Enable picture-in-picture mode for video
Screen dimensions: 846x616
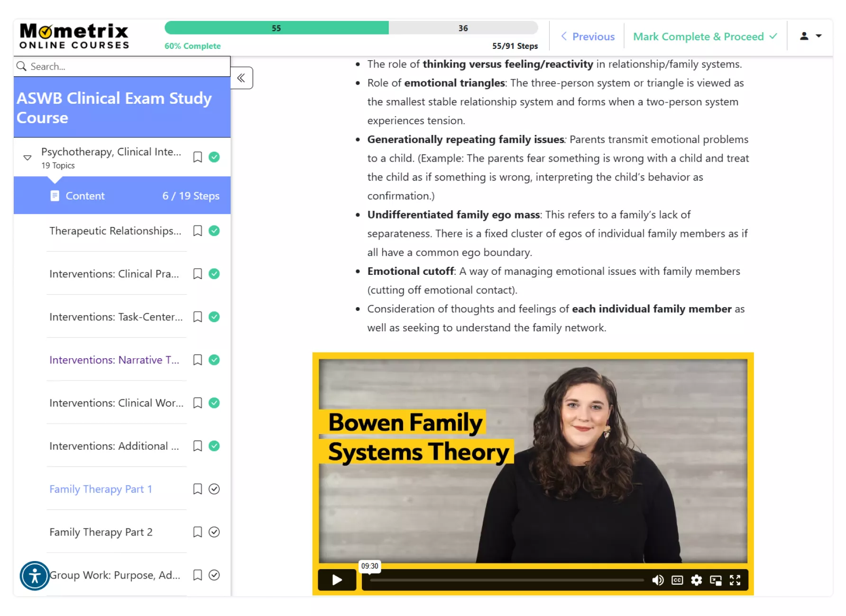pyautogui.click(x=716, y=580)
